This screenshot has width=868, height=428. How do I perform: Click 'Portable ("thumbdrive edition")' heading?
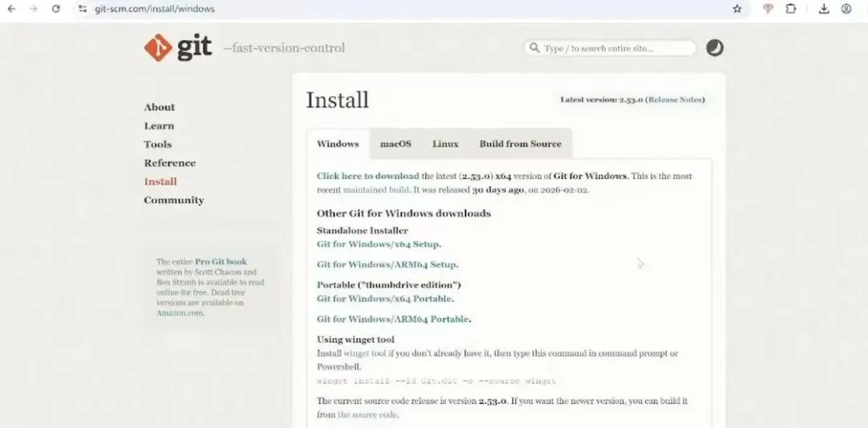[x=389, y=285]
